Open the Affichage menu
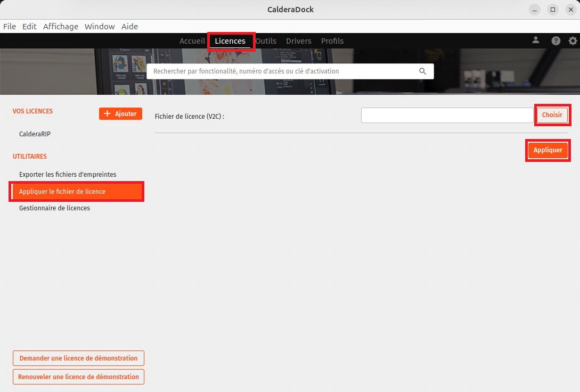This screenshot has height=392, width=580. [61, 27]
